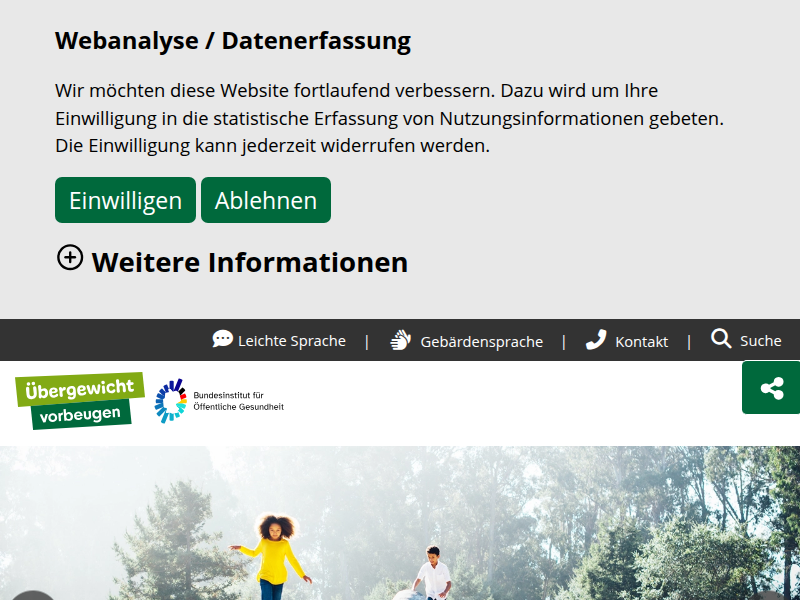Click the colorful Bundesinstitut ring logo
This screenshot has width=800, height=600.
(x=171, y=401)
